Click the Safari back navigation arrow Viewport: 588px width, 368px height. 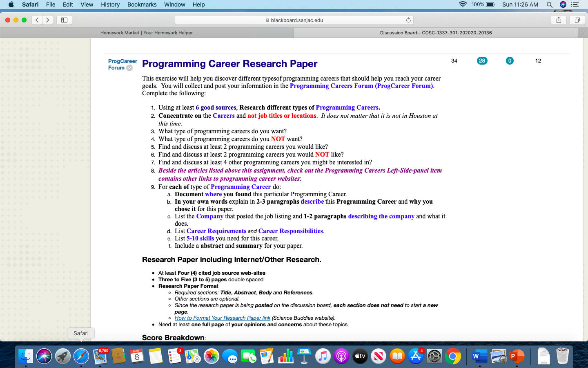click(37, 20)
